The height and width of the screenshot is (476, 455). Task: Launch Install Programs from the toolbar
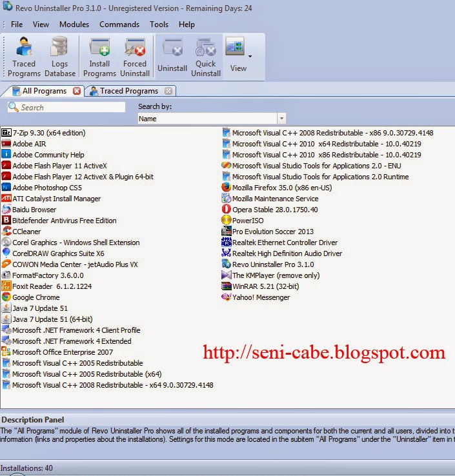click(x=99, y=57)
